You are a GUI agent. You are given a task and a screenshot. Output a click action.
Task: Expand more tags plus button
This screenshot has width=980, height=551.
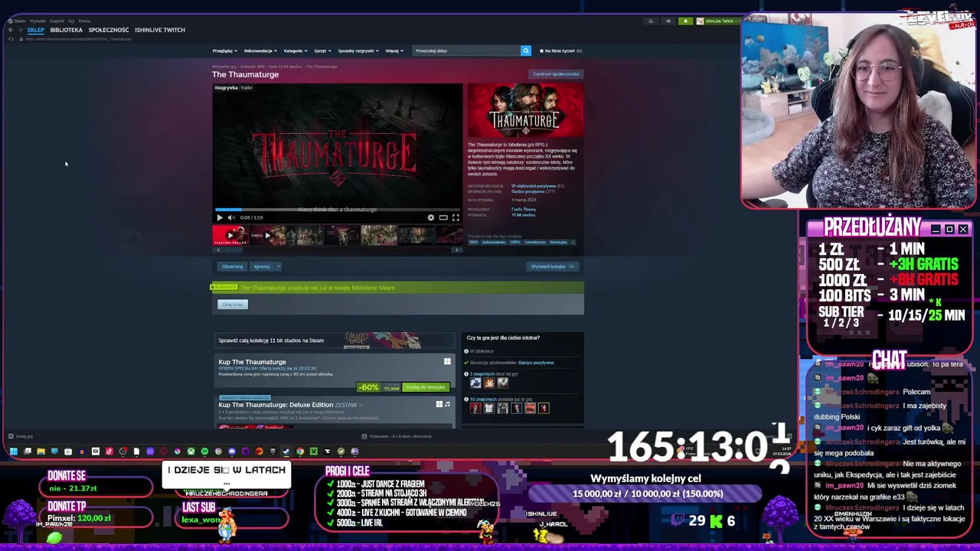tap(573, 243)
